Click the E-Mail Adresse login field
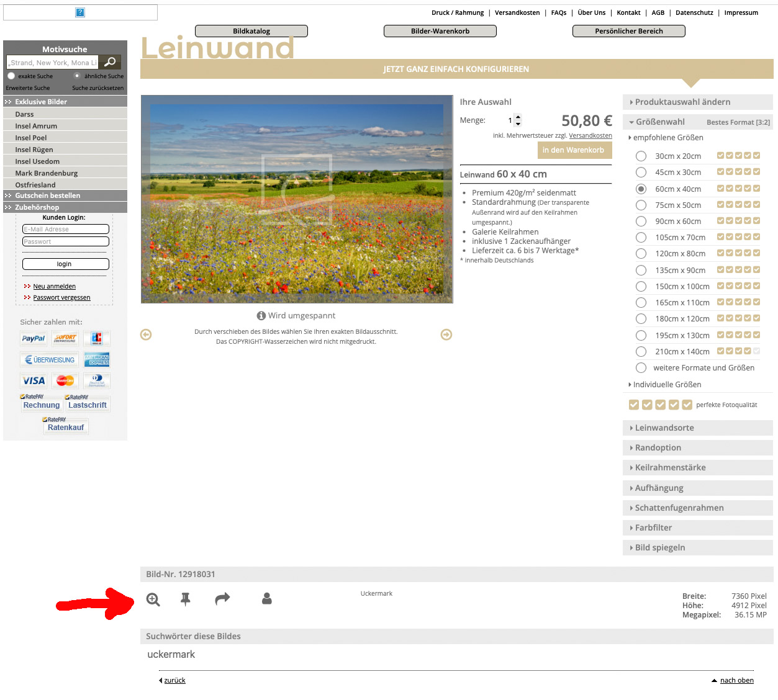 tap(66, 229)
